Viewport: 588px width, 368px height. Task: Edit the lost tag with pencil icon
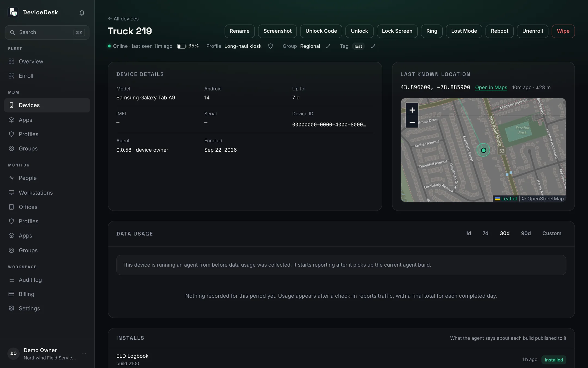(373, 46)
